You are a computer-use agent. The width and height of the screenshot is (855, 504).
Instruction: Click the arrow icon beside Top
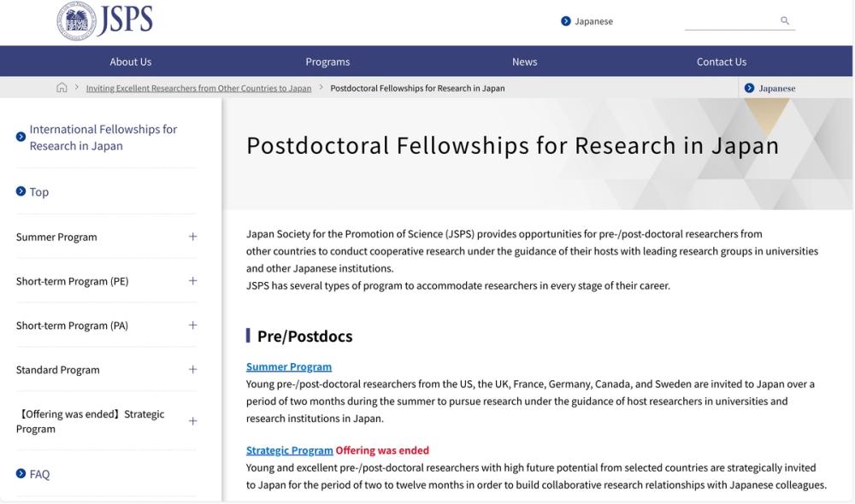point(21,191)
